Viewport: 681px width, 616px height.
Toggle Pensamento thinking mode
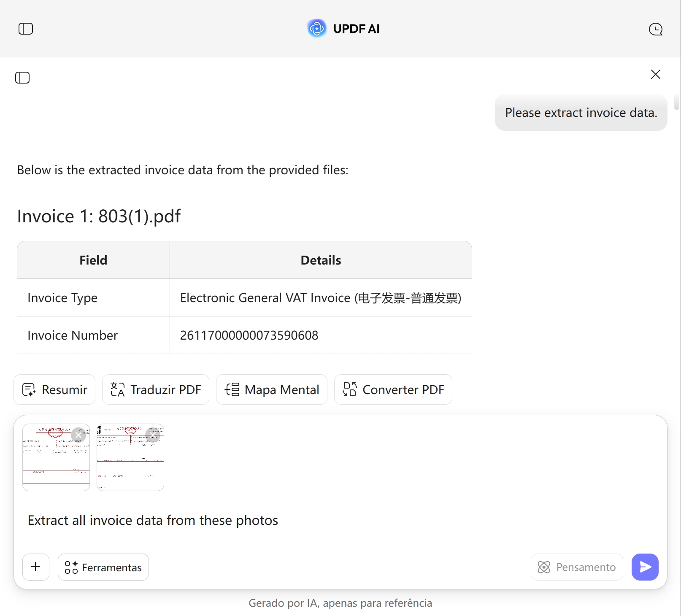tap(577, 567)
